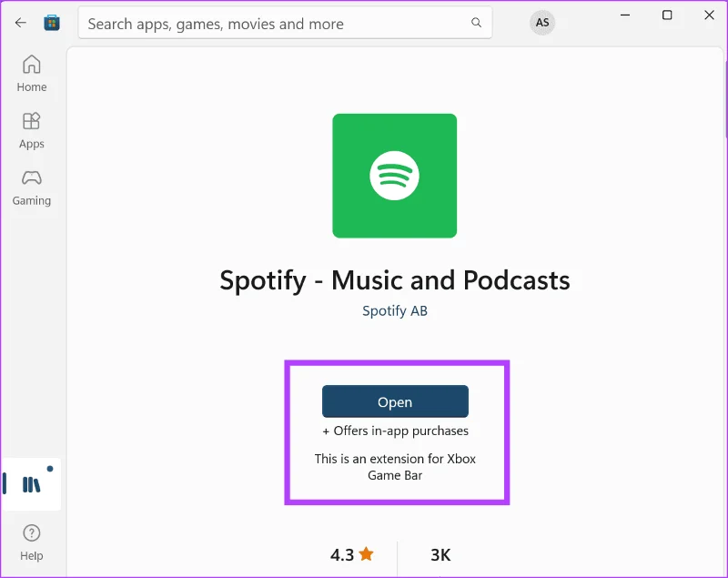Open the Spotify AB publisher link
Image resolution: width=728 pixels, height=578 pixels.
click(395, 310)
